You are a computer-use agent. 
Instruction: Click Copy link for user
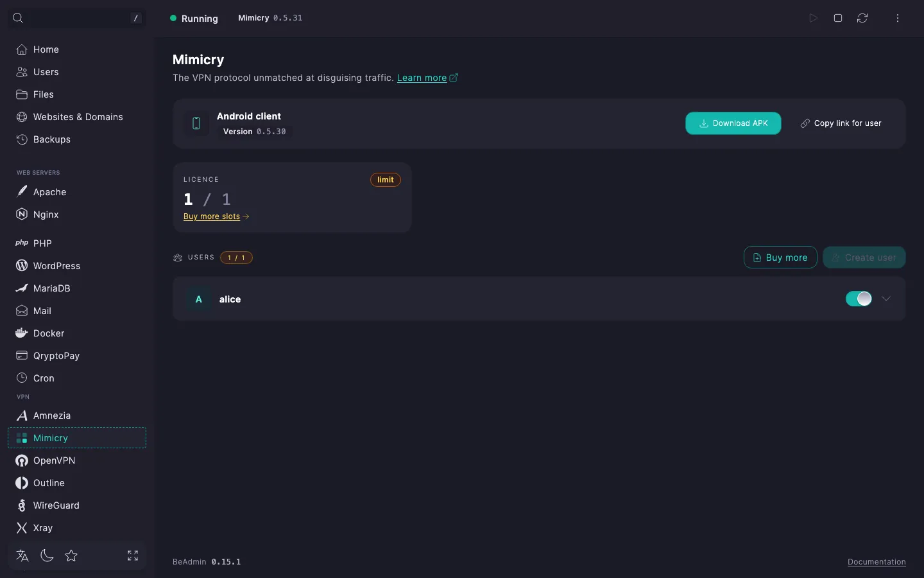click(x=841, y=123)
